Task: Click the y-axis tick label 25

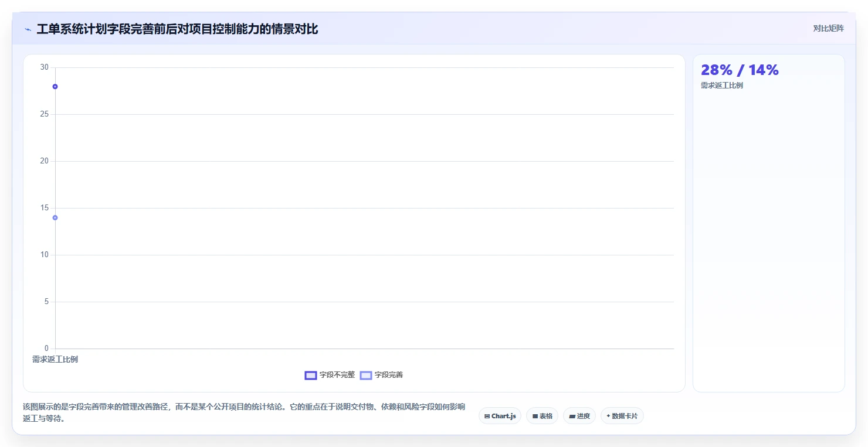Action: coord(45,114)
